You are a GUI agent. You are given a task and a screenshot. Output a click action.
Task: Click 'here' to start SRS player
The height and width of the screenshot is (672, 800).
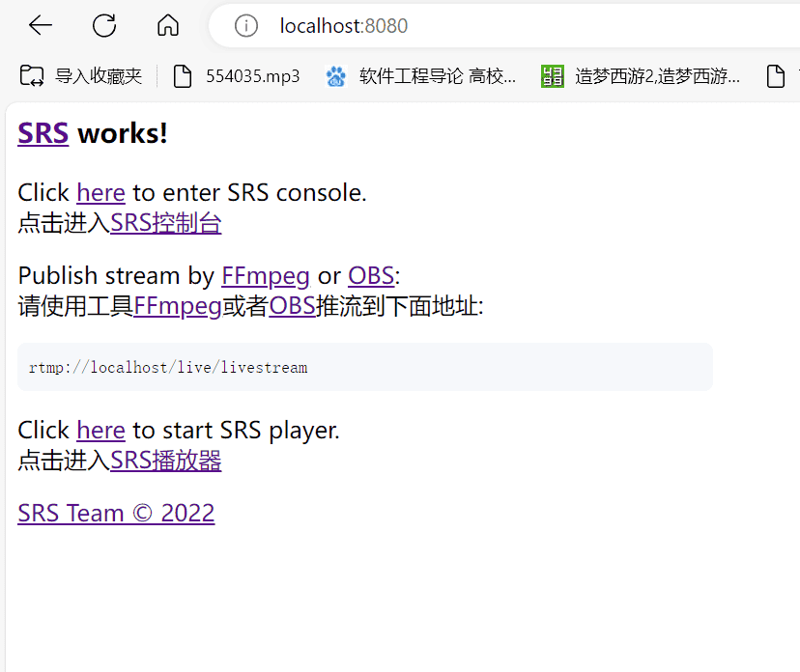click(100, 431)
